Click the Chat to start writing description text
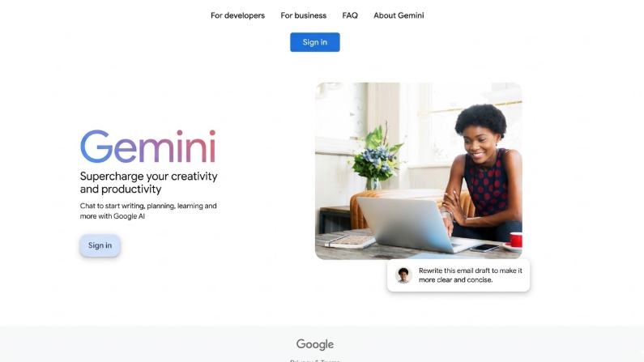The width and height of the screenshot is (644, 362). pos(148,211)
